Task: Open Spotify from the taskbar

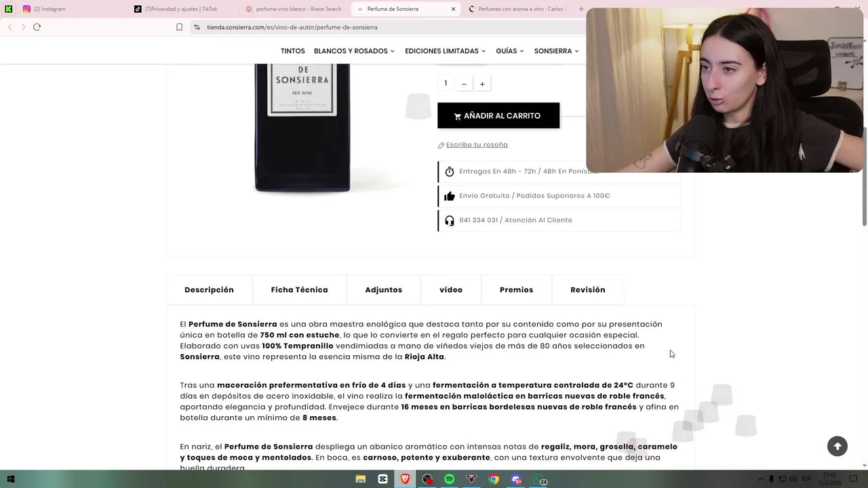Action: click(449, 479)
